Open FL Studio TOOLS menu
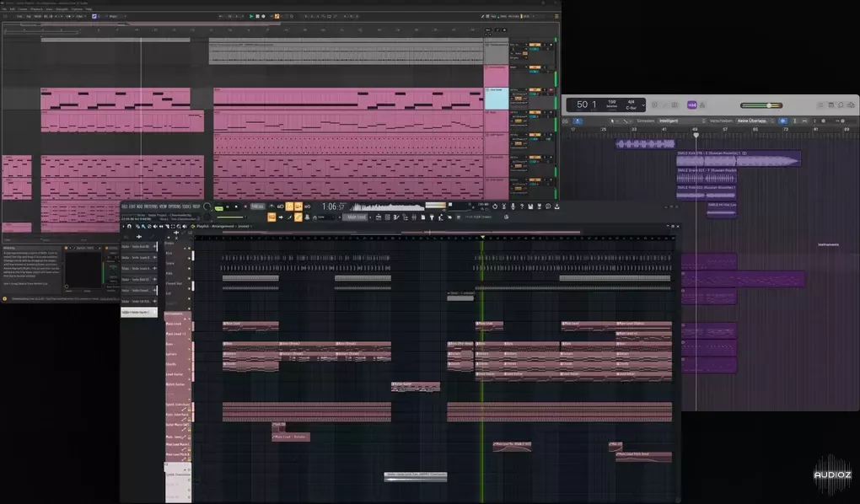This screenshot has height=504, width=860. pyautogui.click(x=186, y=206)
